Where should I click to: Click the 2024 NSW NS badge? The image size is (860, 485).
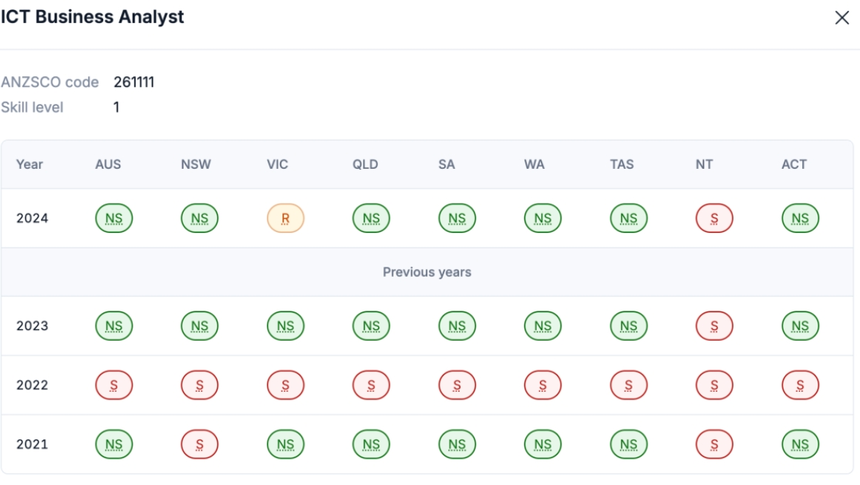pos(200,218)
